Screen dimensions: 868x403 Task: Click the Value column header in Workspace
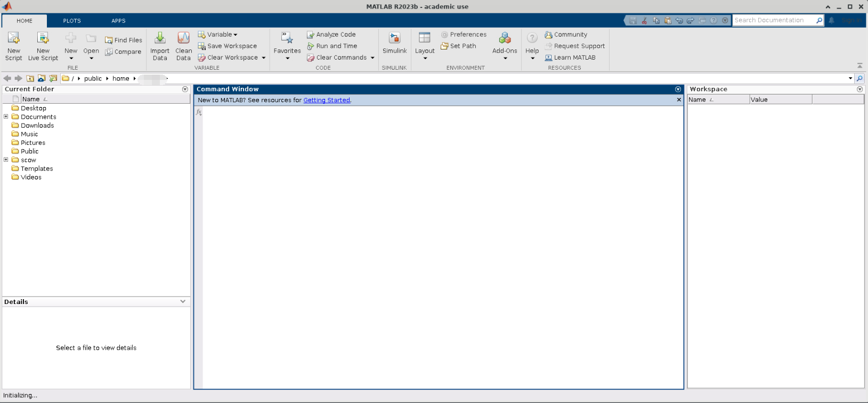tap(780, 100)
